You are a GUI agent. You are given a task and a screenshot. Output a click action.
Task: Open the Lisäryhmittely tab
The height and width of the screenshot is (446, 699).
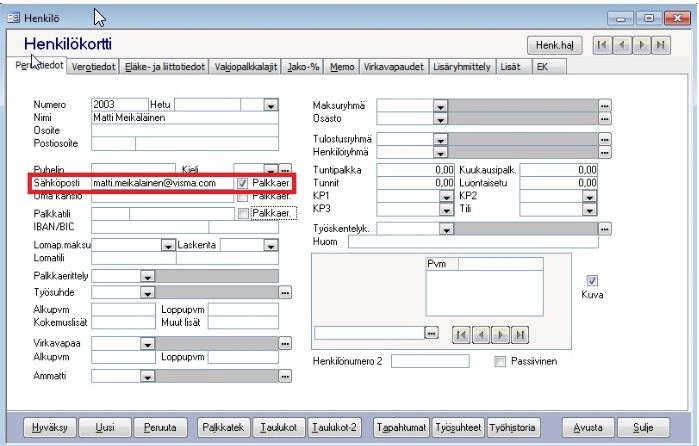click(462, 67)
